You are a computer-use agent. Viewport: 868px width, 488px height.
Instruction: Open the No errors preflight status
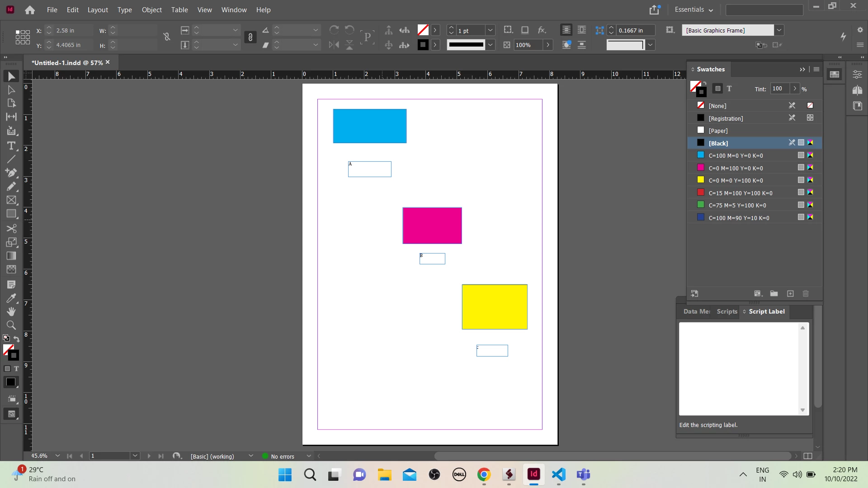tap(282, 456)
